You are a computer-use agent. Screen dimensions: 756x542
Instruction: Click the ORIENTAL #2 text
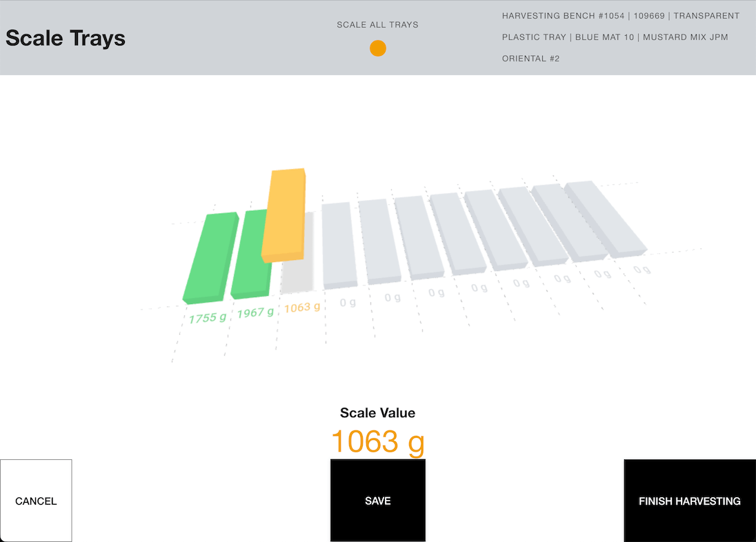coord(531,59)
